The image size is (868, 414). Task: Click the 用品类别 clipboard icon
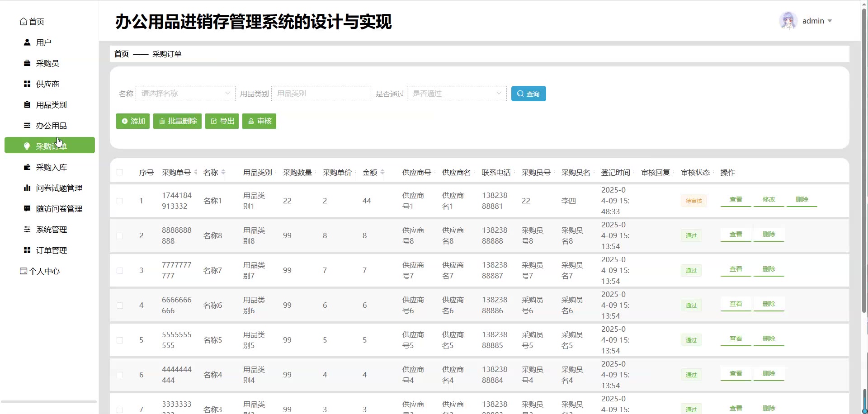pos(27,105)
